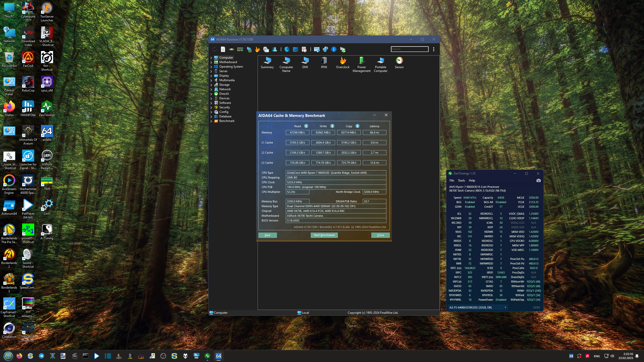The height and width of the screenshot is (362, 644).
Task: Click the ZenTimings screenshot camera icon
Action: pos(538,180)
